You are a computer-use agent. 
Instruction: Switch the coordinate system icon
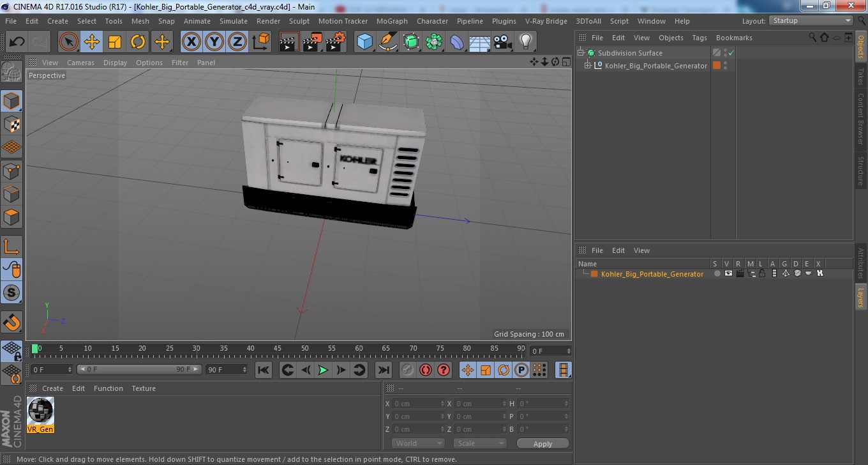point(261,42)
